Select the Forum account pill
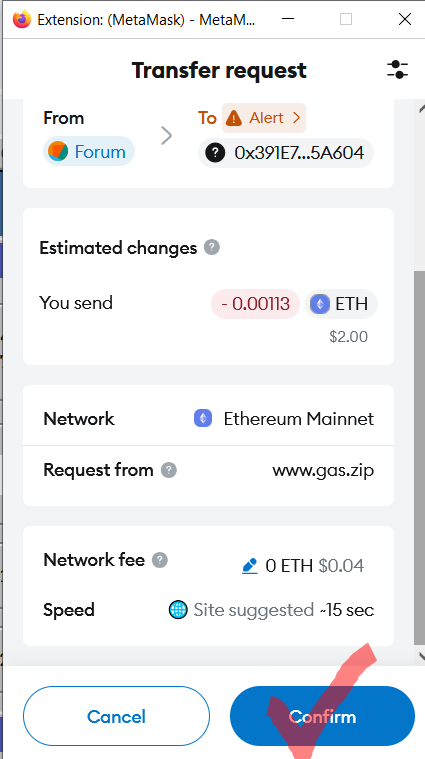This screenshot has width=425, height=759. pos(89,152)
